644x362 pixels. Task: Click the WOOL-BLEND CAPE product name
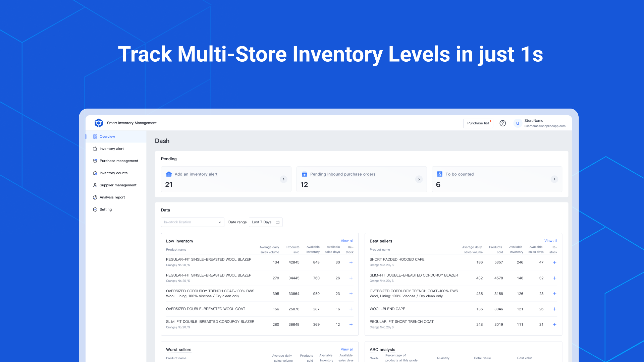pyautogui.click(x=387, y=309)
